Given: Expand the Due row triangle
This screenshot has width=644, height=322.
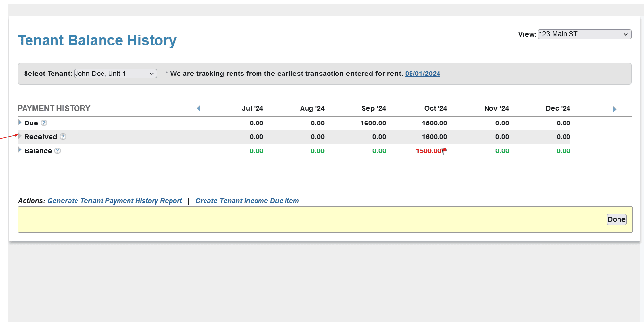Looking at the screenshot, I should pos(20,122).
